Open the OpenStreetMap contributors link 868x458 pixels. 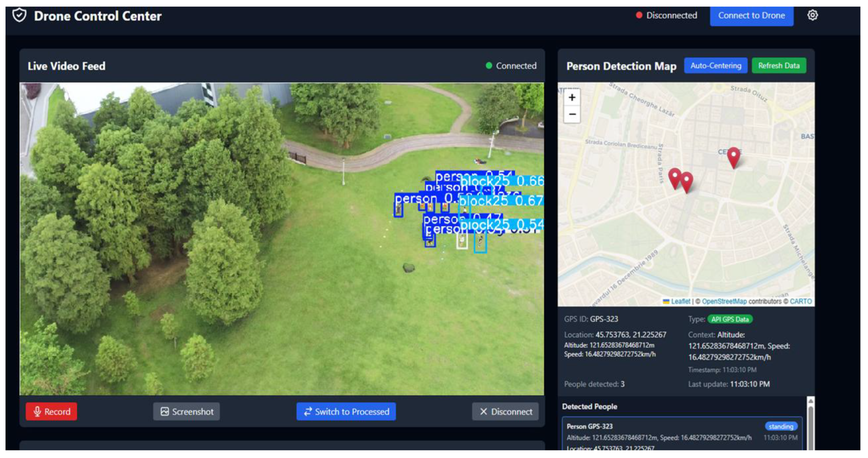pos(724,301)
